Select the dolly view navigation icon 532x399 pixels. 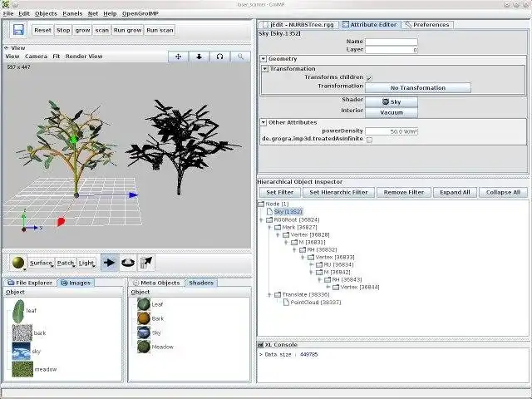[199, 57]
